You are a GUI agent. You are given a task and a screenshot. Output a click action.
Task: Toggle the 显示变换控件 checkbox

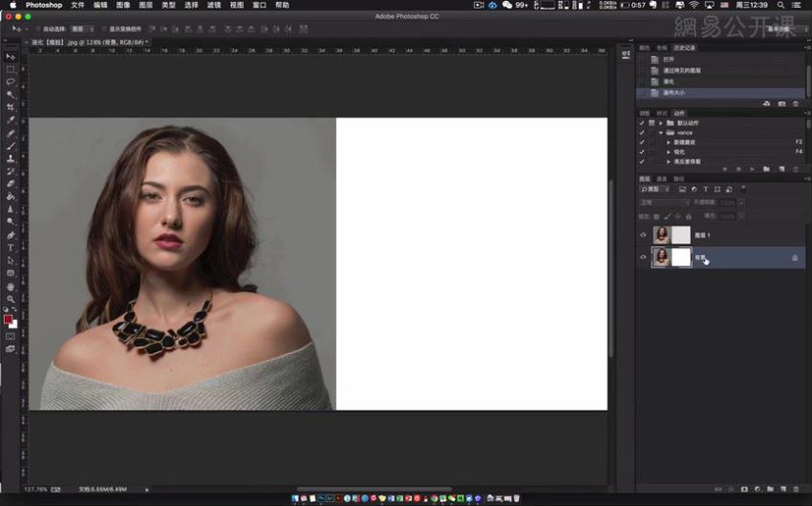click(105, 29)
